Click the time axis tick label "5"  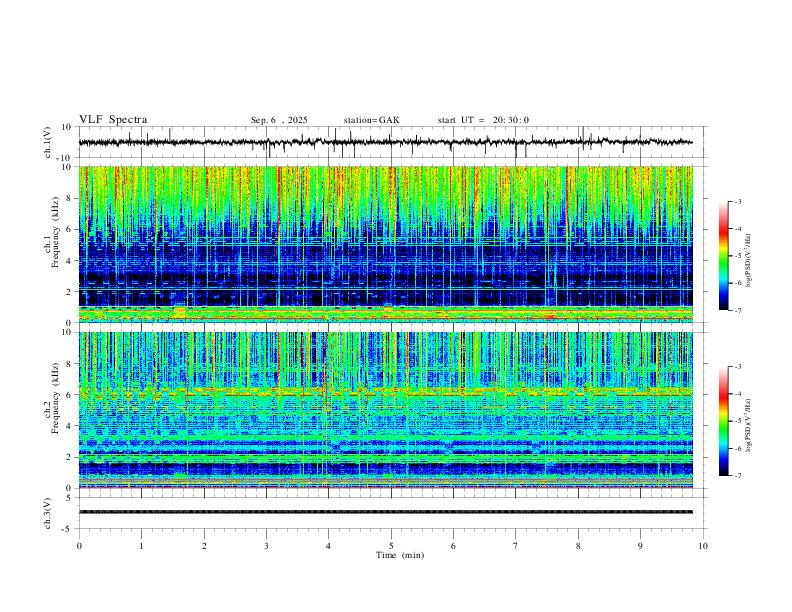391,546
